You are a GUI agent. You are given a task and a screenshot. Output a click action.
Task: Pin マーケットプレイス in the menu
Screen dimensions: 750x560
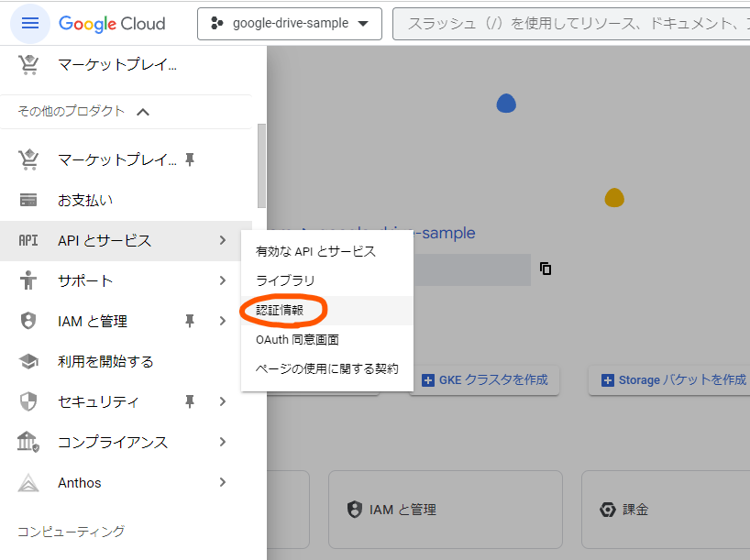pyautogui.click(x=189, y=159)
